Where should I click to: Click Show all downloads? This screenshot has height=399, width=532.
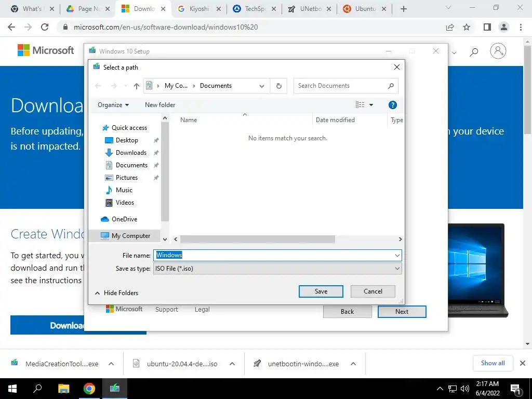point(493,363)
